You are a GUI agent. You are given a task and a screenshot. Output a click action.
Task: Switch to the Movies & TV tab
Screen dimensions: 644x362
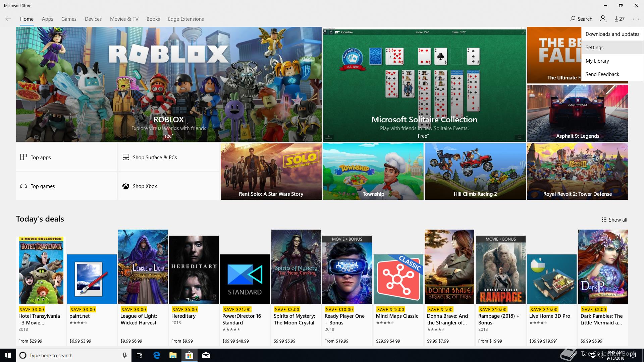124,19
